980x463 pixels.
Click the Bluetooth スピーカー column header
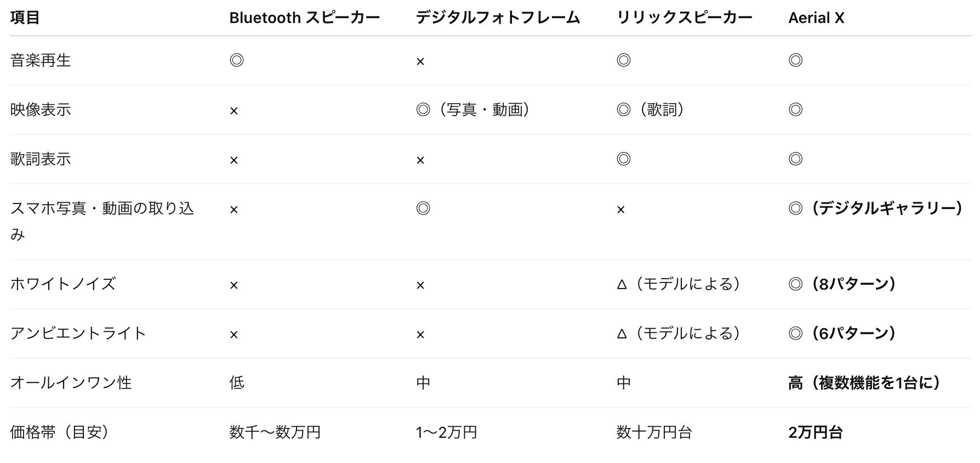(x=304, y=18)
